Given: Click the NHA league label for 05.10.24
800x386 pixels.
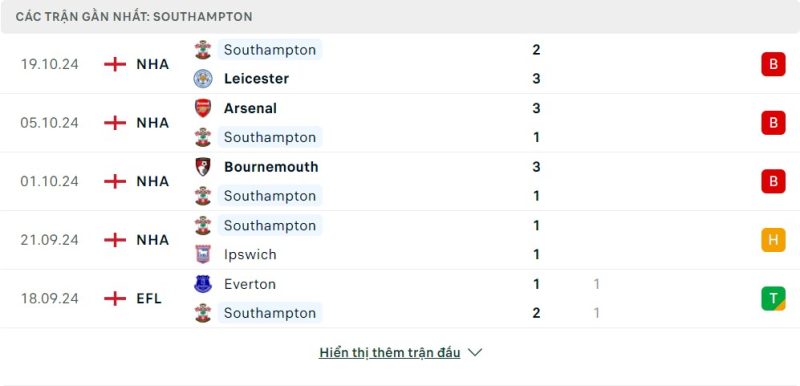Looking at the screenshot, I should tap(153, 123).
